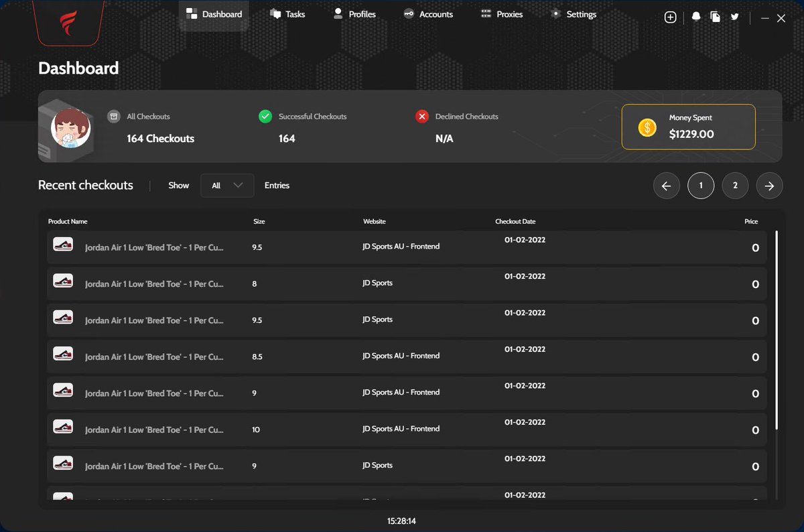Open the Tasks tab
This screenshot has width=804, height=532.
pos(287,14)
